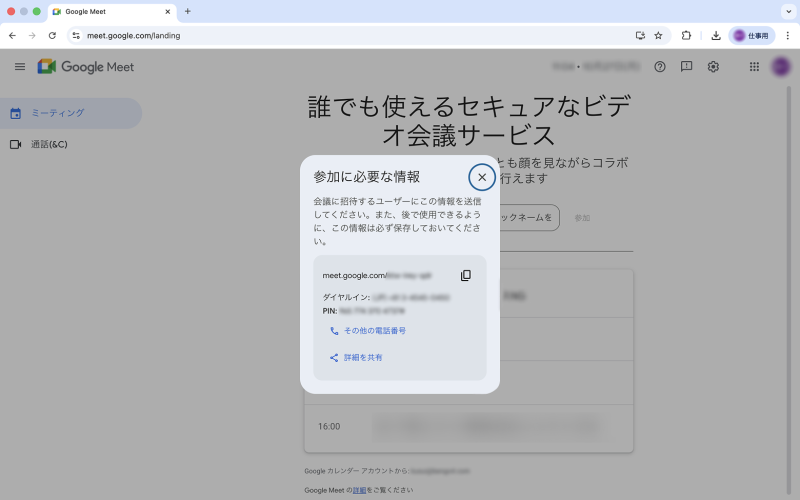Open the help question mark icon
800x500 pixels.
coord(660,67)
